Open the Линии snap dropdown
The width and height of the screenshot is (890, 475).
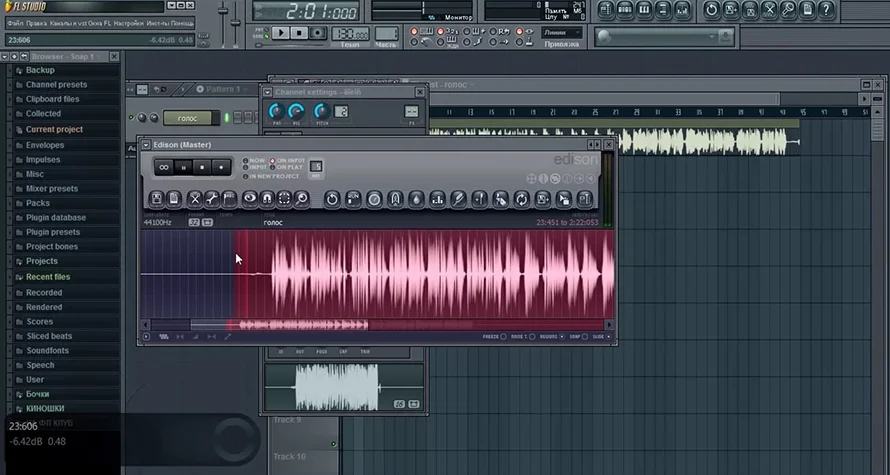point(561,32)
